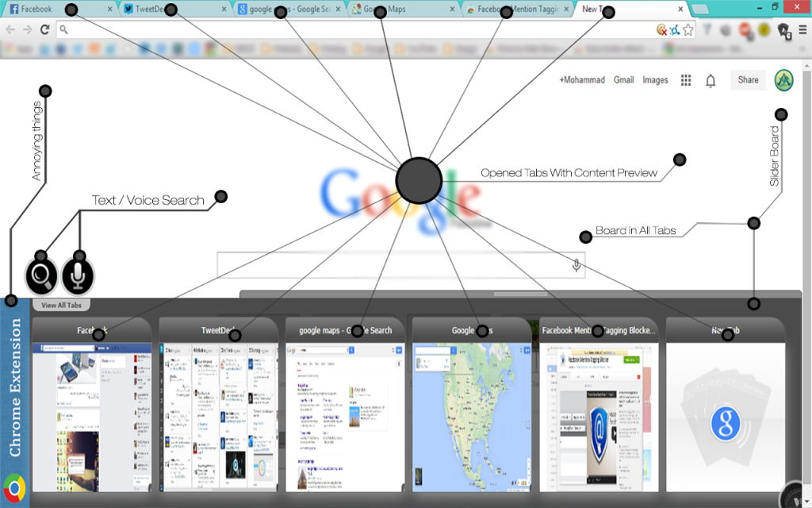Click the red round extension icon
Screen dimensions: 812x508
745,30
